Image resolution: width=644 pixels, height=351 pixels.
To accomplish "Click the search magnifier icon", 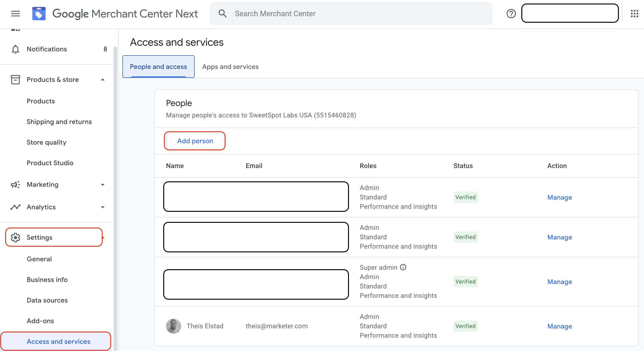I will coord(222,14).
